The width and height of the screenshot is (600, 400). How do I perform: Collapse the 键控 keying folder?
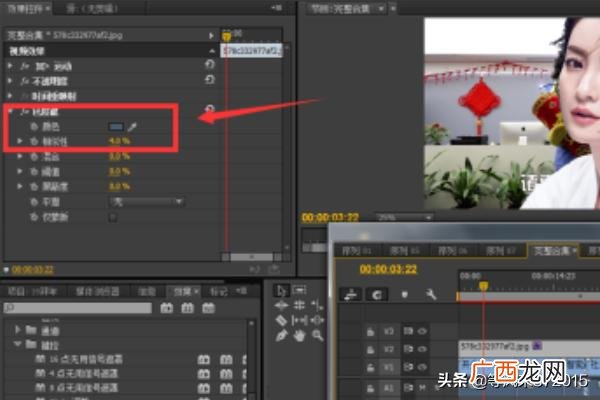(17, 344)
